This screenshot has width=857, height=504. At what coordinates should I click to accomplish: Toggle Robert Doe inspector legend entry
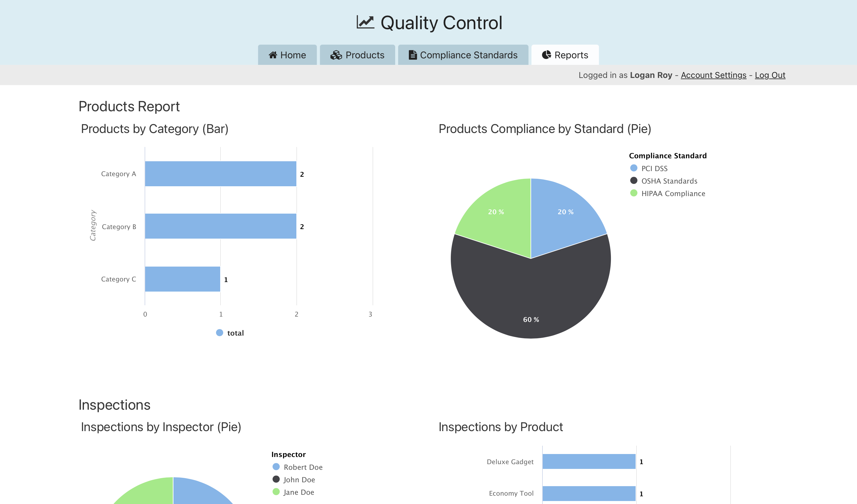[302, 467]
